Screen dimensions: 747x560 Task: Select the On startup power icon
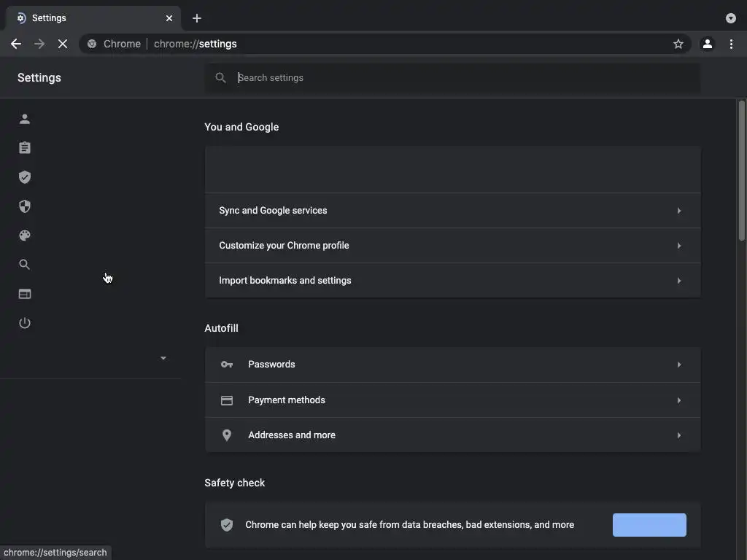click(x=25, y=323)
